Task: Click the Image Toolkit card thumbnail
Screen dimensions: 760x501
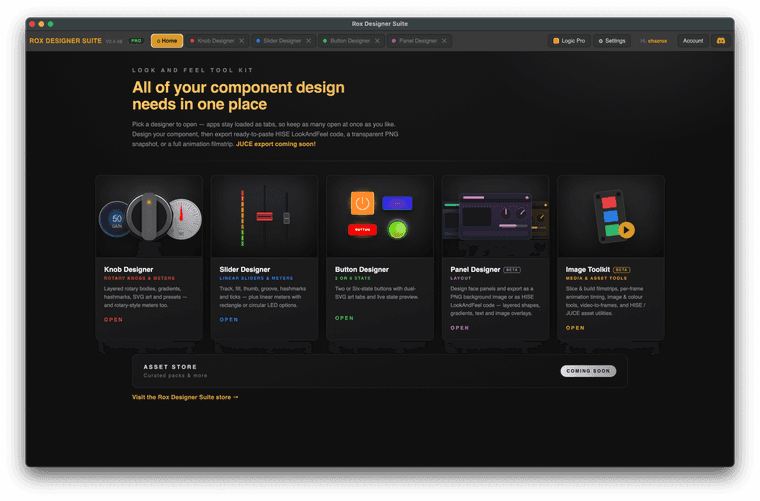Action: (611, 217)
